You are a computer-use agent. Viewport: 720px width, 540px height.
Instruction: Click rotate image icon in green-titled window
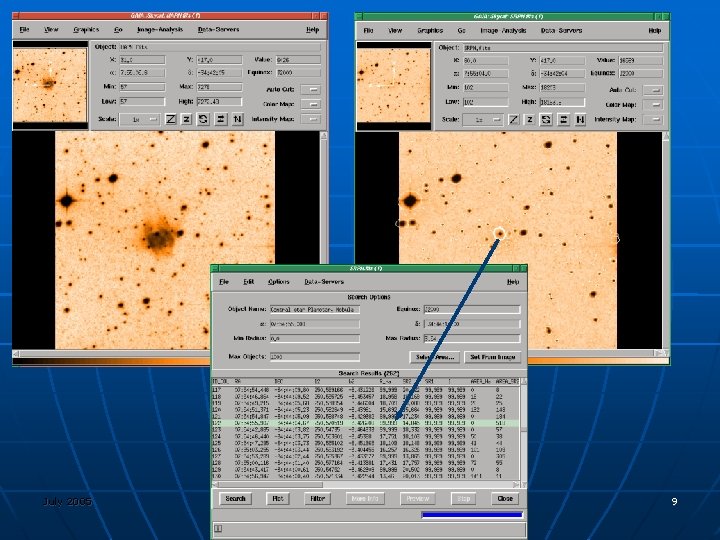[546, 120]
